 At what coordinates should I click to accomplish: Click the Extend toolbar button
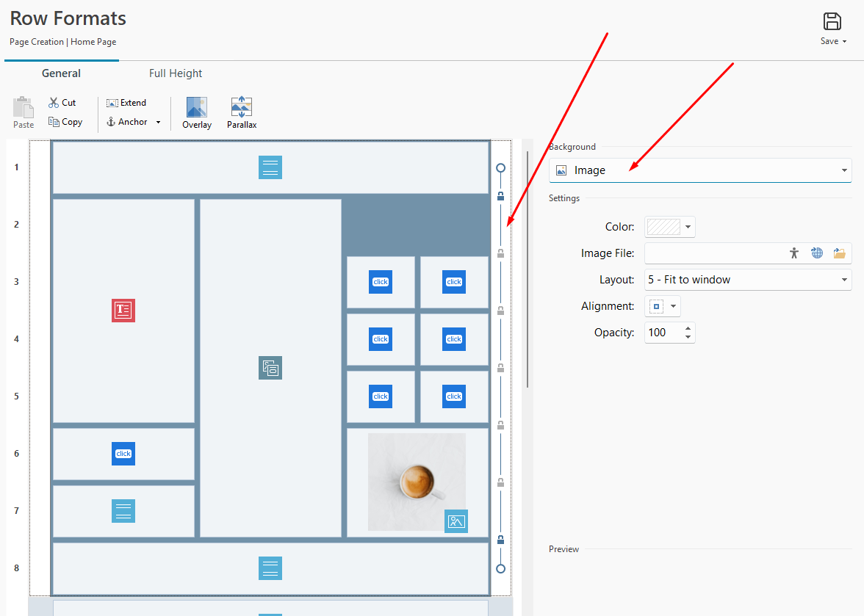pos(126,103)
